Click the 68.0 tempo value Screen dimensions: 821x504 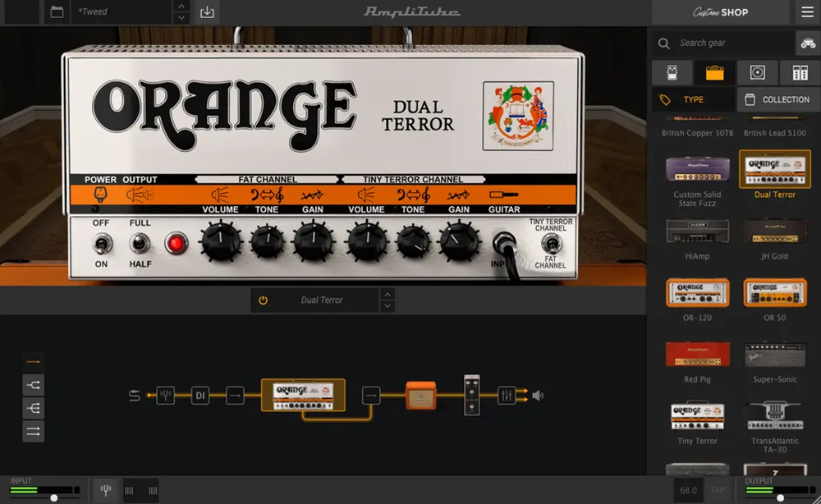point(688,490)
